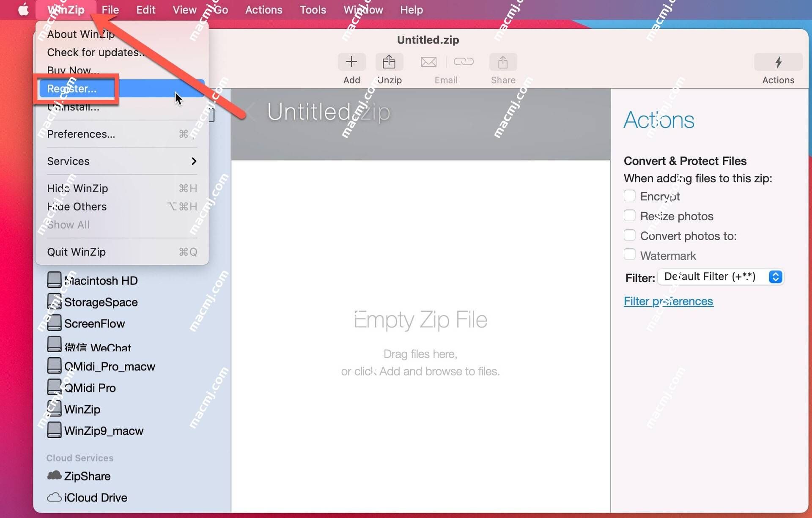Choose Check for updates... menu item

coord(122,52)
